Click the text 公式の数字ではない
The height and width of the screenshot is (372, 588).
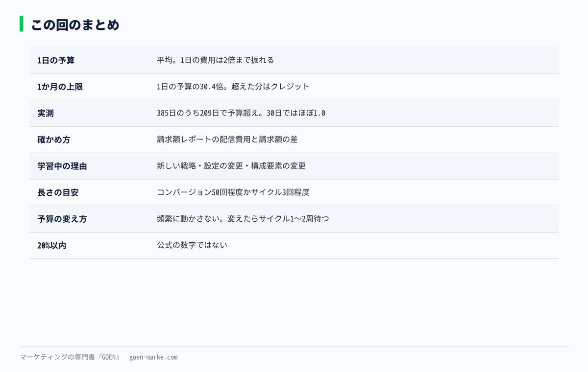pyautogui.click(x=192, y=246)
